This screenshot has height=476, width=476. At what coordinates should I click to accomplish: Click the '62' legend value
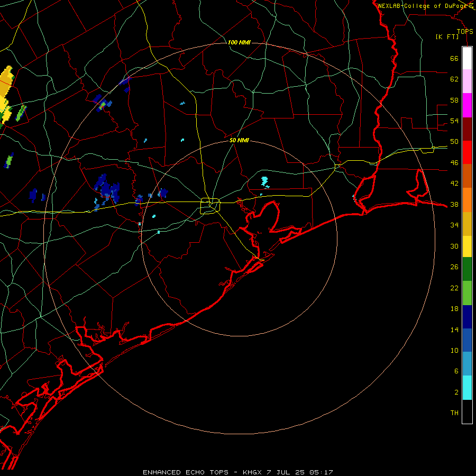tap(454, 79)
